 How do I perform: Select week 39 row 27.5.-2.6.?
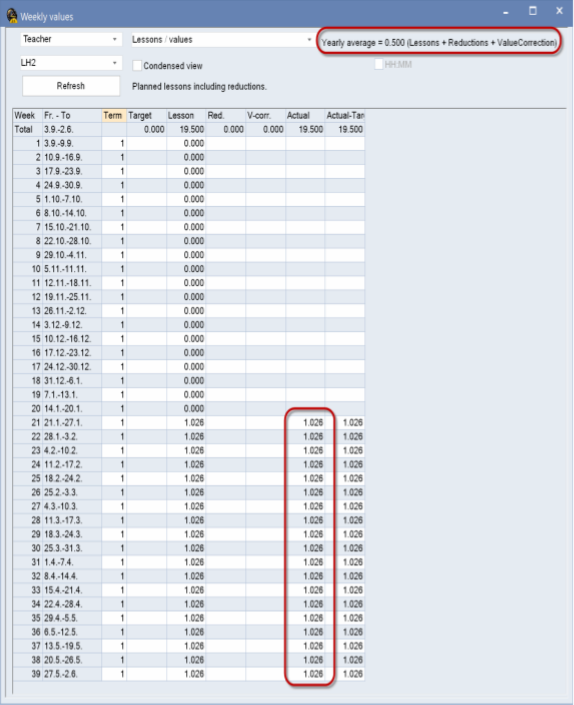tap(188, 674)
